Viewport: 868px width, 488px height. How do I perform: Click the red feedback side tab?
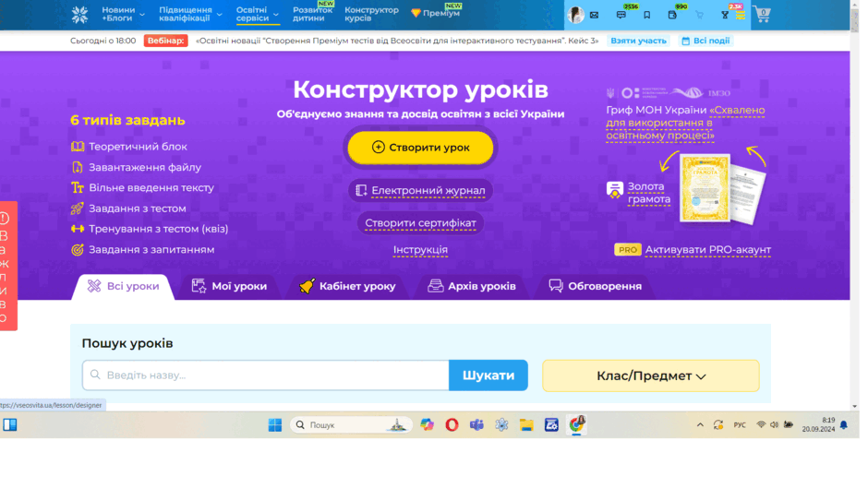(x=8, y=266)
